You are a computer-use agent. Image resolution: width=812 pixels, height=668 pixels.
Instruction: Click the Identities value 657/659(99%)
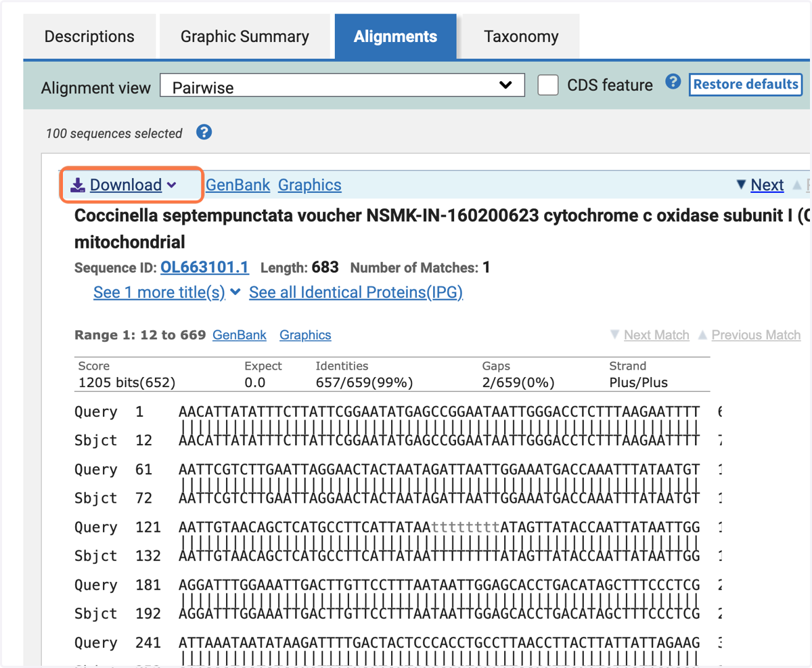pyautogui.click(x=364, y=382)
